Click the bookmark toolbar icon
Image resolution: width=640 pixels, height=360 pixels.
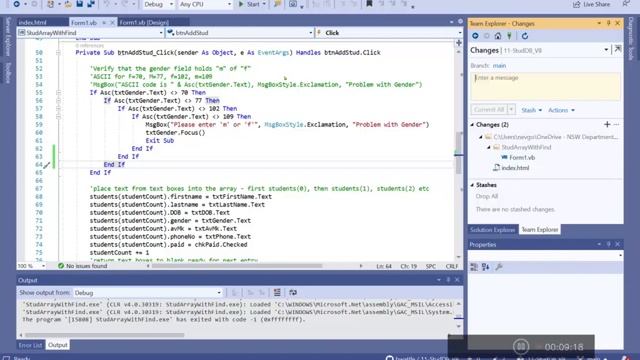(369, 4)
